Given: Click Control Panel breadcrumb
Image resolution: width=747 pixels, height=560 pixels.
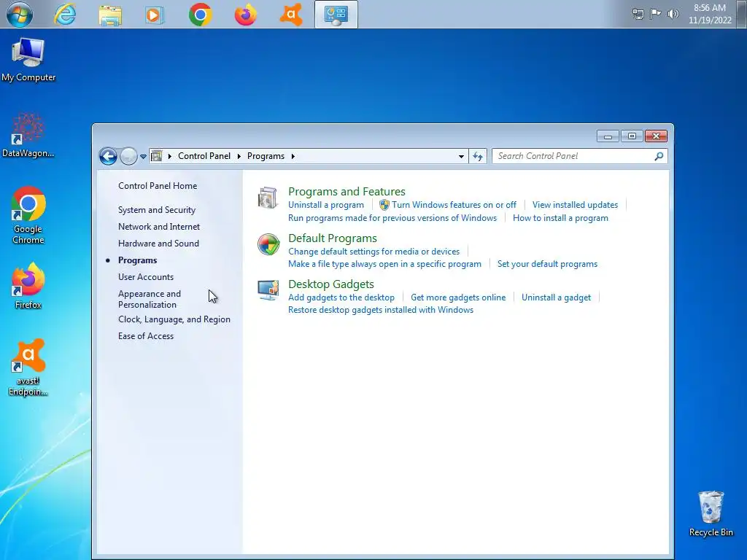Looking at the screenshot, I should point(204,156).
